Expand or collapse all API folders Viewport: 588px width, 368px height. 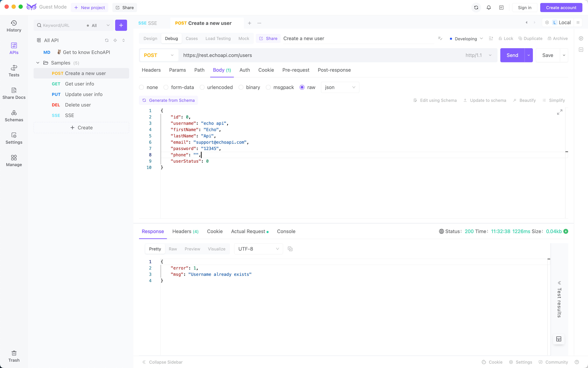pos(123,40)
